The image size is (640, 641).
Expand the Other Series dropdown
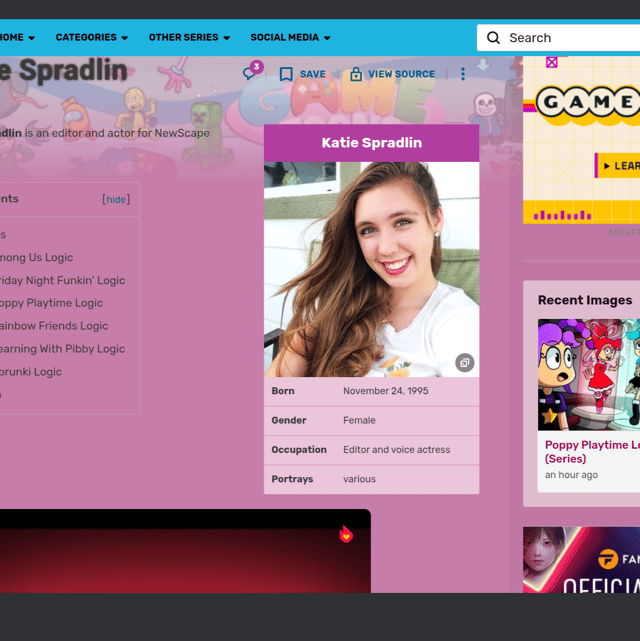click(x=189, y=37)
